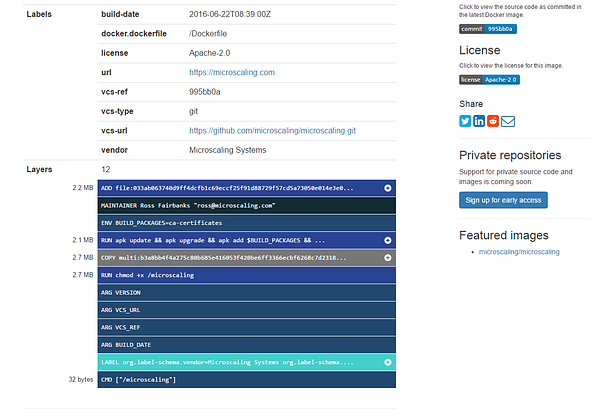
Task: Click the Labels section title
Action: [39, 14]
